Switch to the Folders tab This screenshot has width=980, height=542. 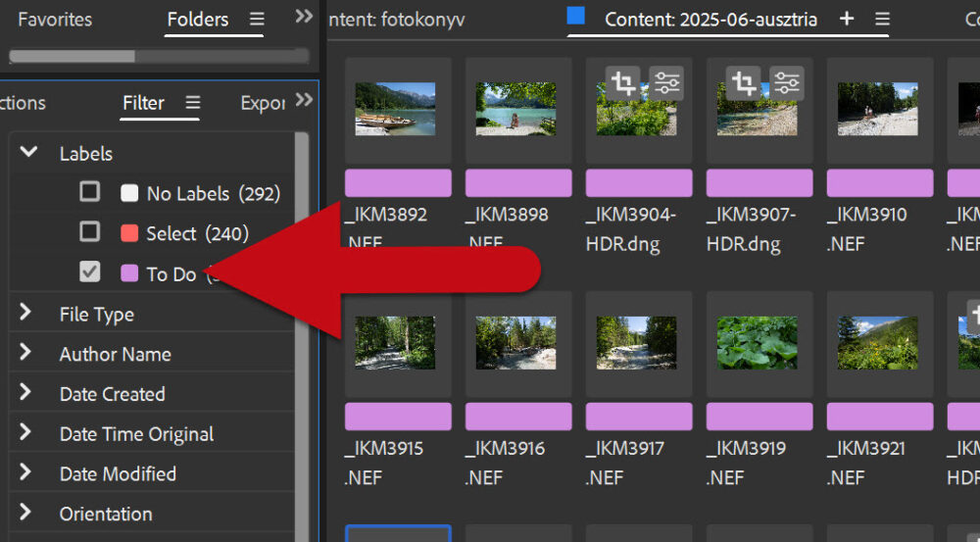pos(198,20)
